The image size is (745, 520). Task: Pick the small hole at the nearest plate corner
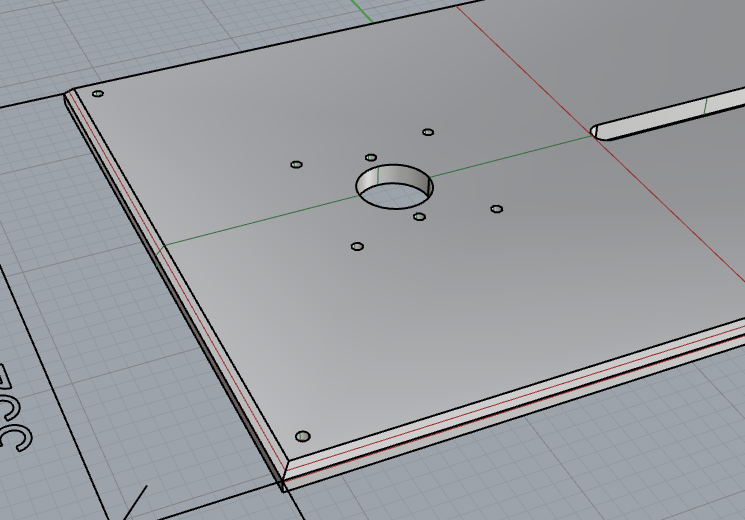click(303, 436)
